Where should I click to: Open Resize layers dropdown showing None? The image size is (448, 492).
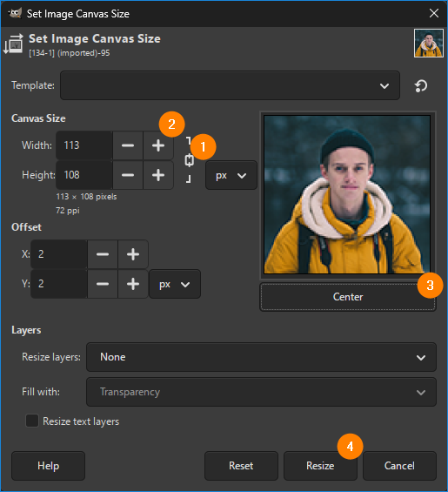(261, 357)
